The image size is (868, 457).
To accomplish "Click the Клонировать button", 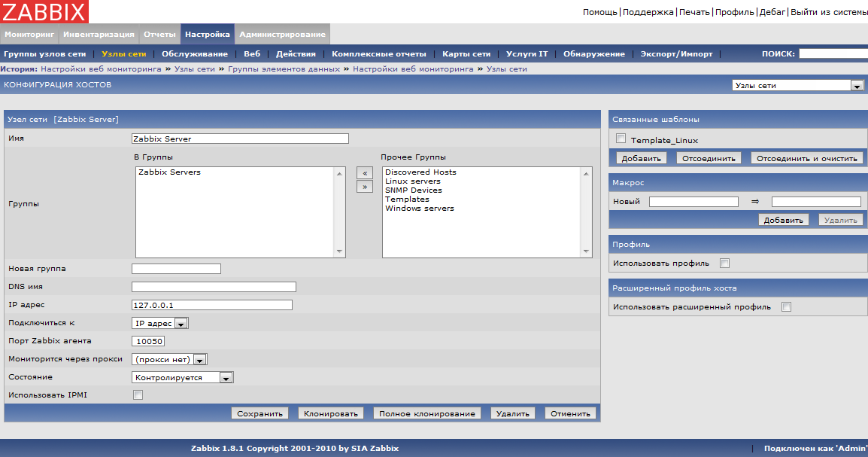I will (331, 413).
